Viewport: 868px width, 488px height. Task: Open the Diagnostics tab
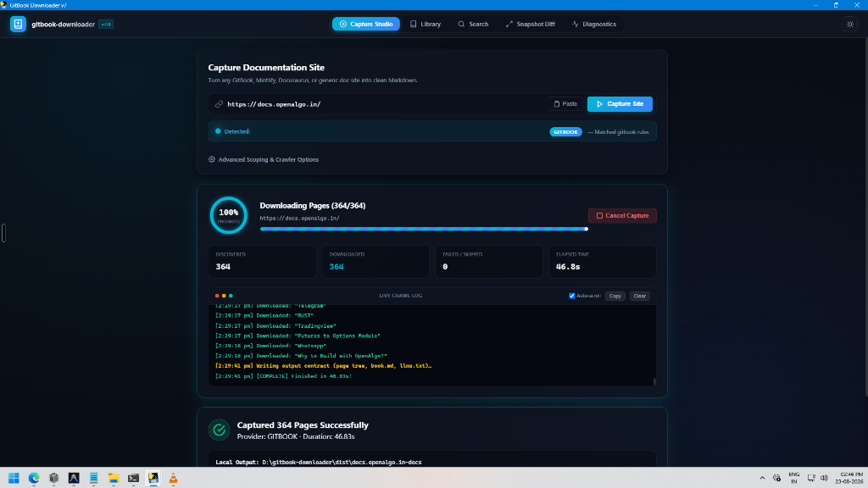[594, 24]
